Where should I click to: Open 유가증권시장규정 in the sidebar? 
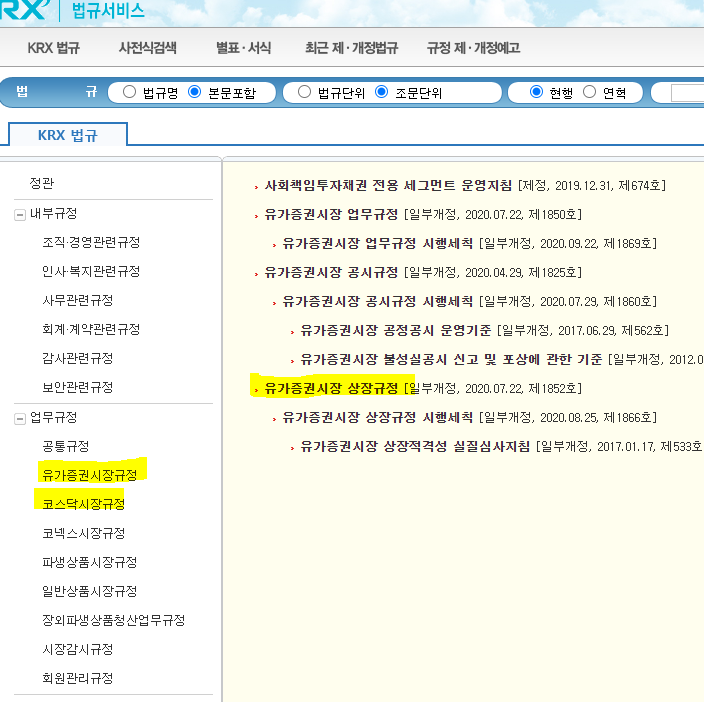click(90, 475)
